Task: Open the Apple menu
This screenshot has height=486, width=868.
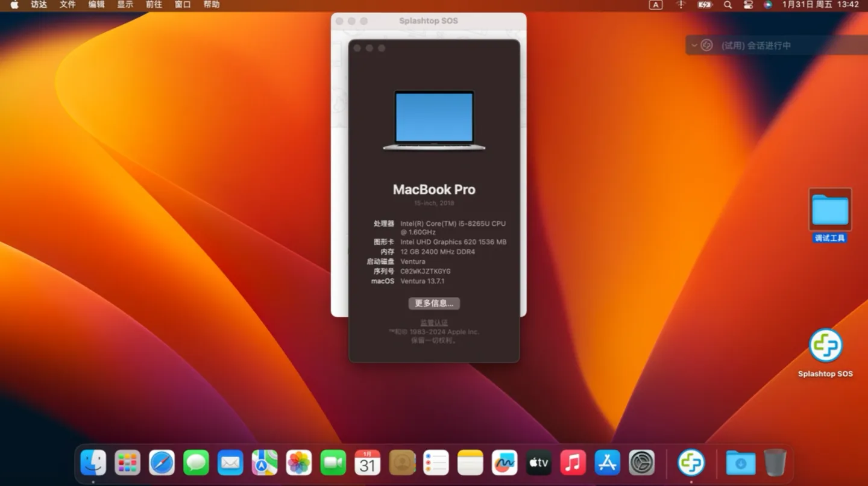Action: click(x=13, y=5)
